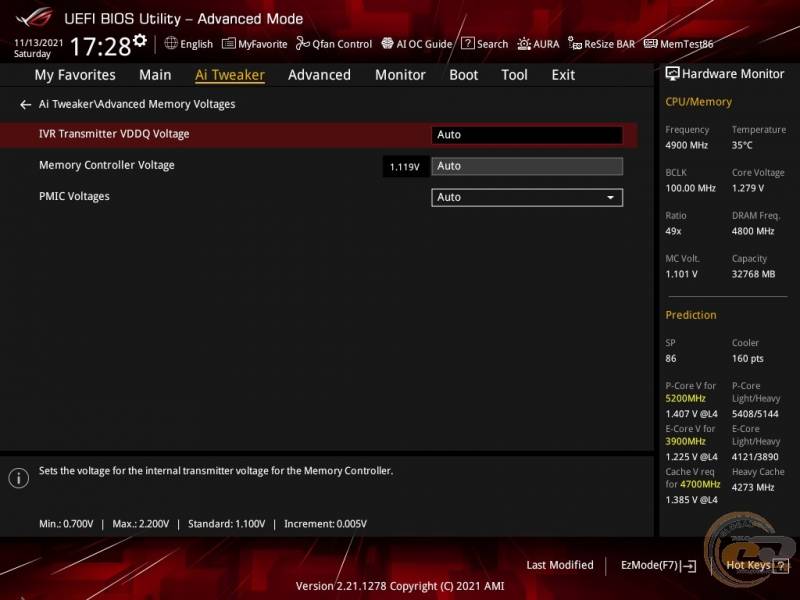Open MyFavorite from the top toolbar
The width and height of the screenshot is (800, 600).
tap(255, 44)
